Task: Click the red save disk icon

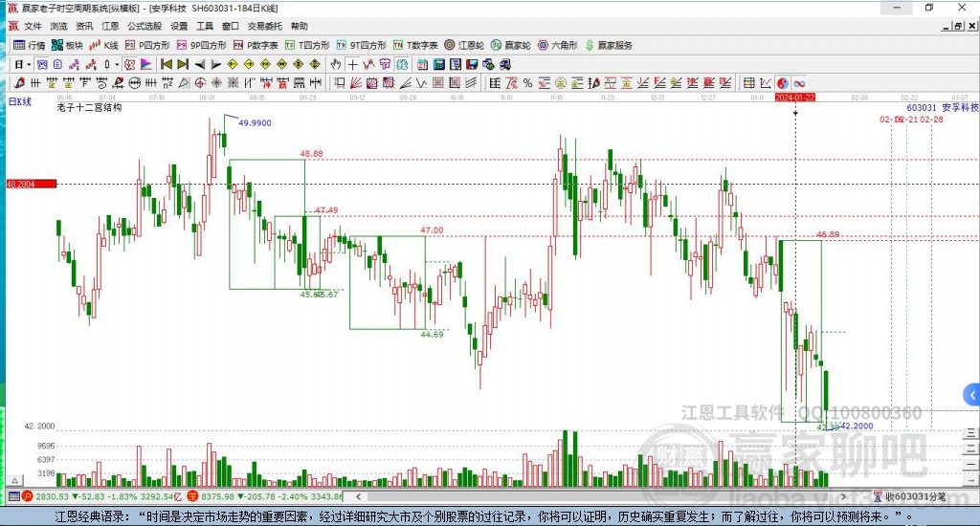Action: pos(472,64)
